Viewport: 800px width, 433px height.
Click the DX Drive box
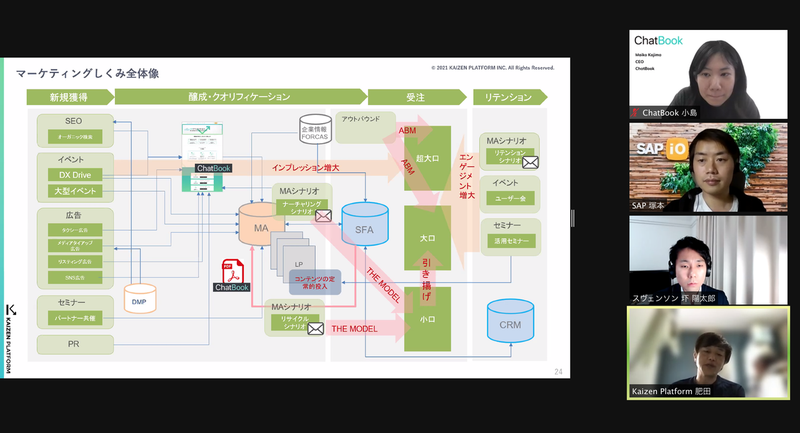click(75, 175)
